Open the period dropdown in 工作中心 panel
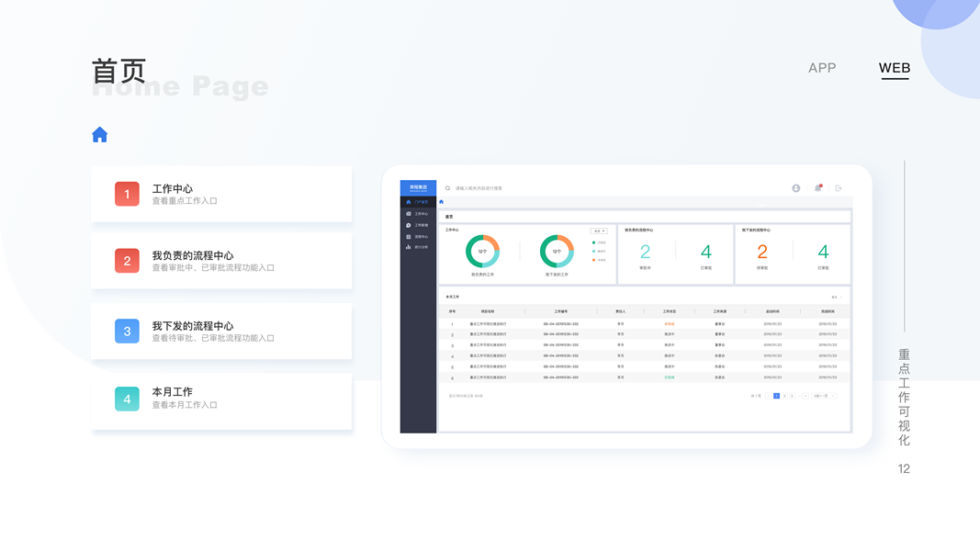980x551 pixels. click(599, 231)
